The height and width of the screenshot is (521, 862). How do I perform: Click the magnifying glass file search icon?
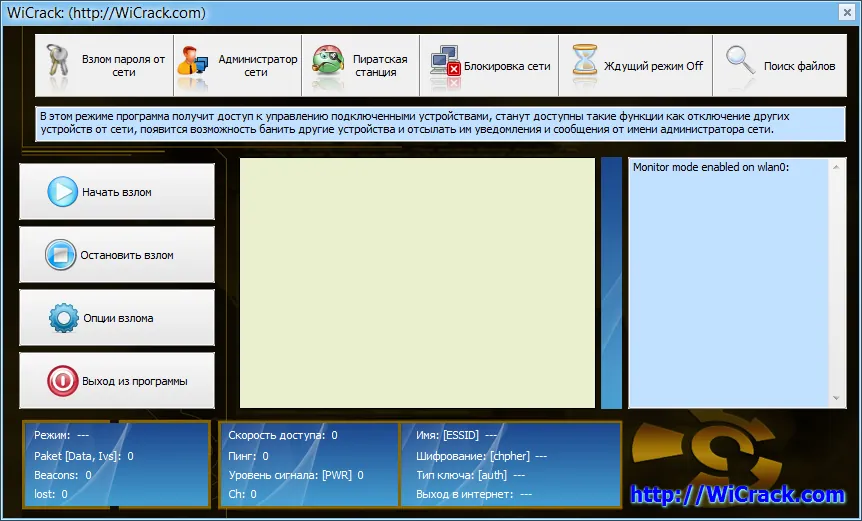click(741, 60)
